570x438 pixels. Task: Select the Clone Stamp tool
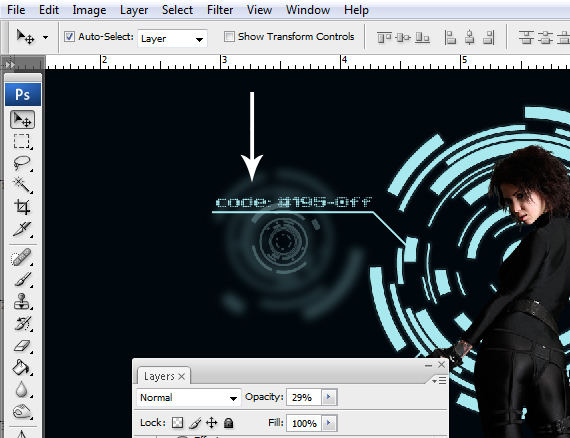22,302
